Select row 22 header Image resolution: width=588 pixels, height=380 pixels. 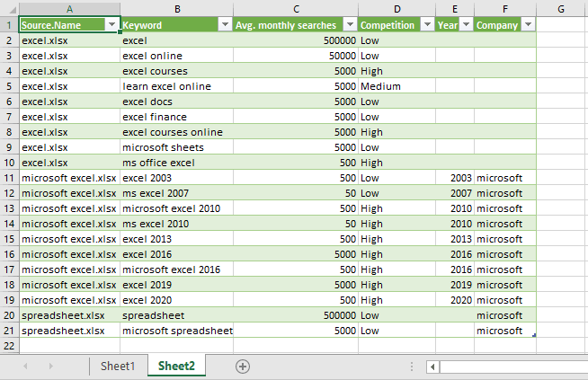pyautogui.click(x=9, y=346)
